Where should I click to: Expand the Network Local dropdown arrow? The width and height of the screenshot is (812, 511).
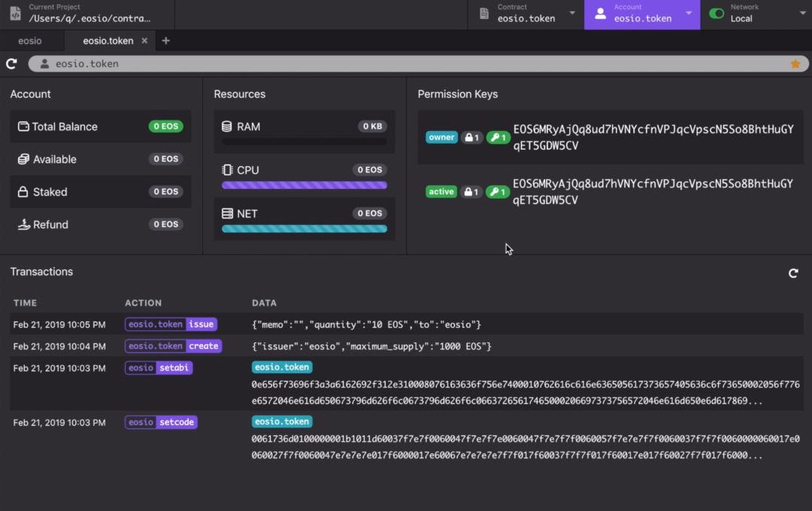tap(803, 13)
